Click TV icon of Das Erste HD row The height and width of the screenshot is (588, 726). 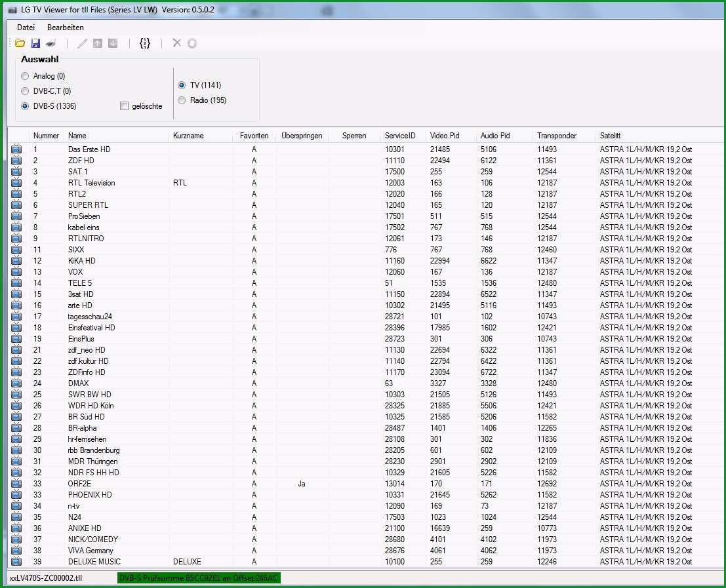[16, 149]
